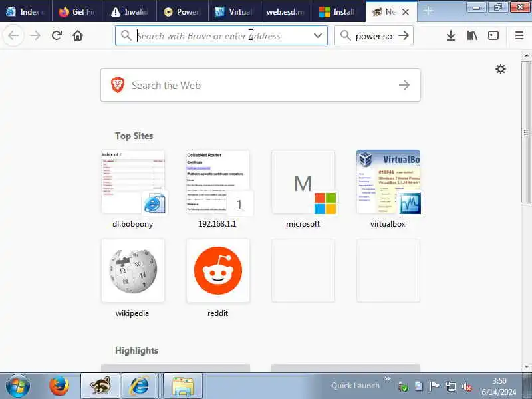
Task: Open a new tab with plus button
Action: pyautogui.click(x=428, y=11)
